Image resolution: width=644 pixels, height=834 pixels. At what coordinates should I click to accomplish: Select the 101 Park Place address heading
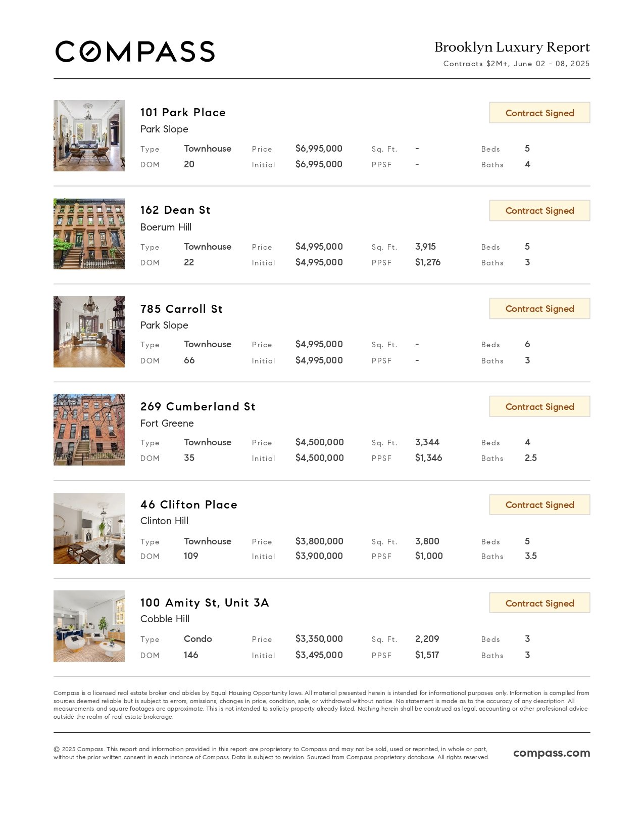(x=183, y=112)
